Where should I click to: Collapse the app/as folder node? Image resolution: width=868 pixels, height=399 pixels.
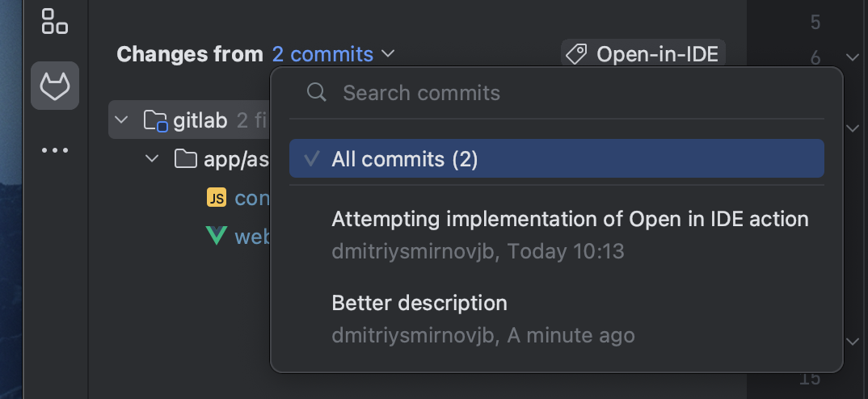[x=152, y=159]
